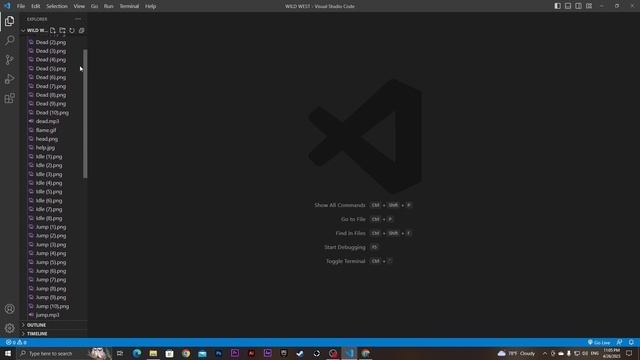Collapse all folders in Explorer

(82, 31)
